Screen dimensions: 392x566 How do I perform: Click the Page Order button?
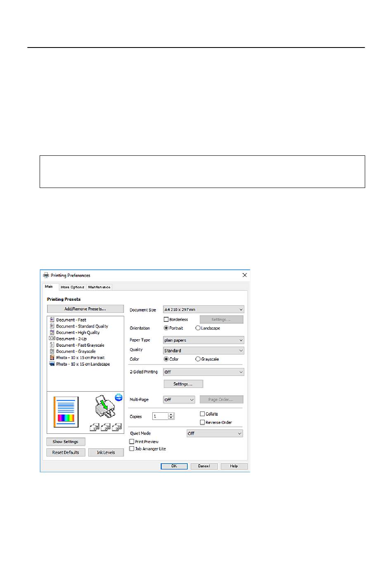click(221, 400)
